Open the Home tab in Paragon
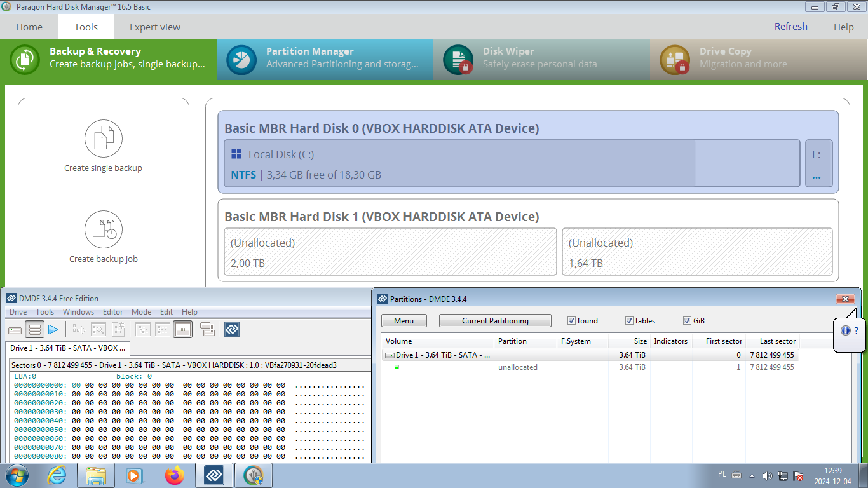868x488 pixels. coord(29,27)
